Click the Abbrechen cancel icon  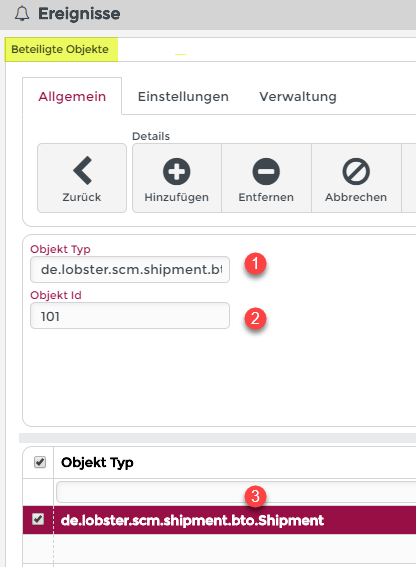[356, 171]
